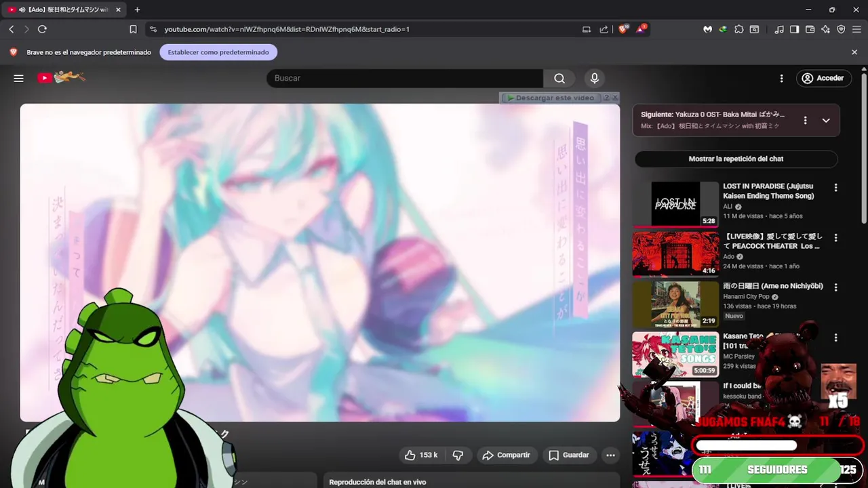
Task: Open options for the Kasane Teto video
Action: [835, 338]
